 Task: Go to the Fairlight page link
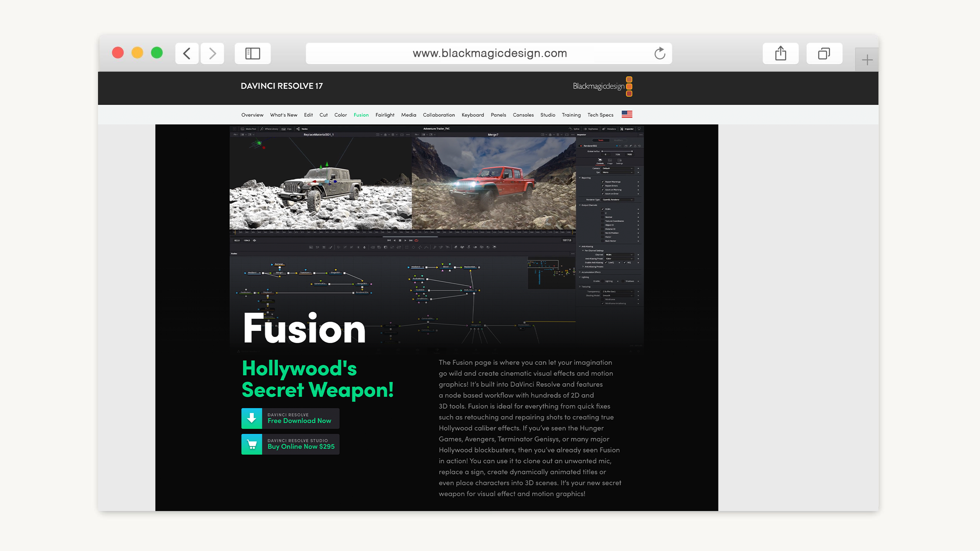(385, 115)
